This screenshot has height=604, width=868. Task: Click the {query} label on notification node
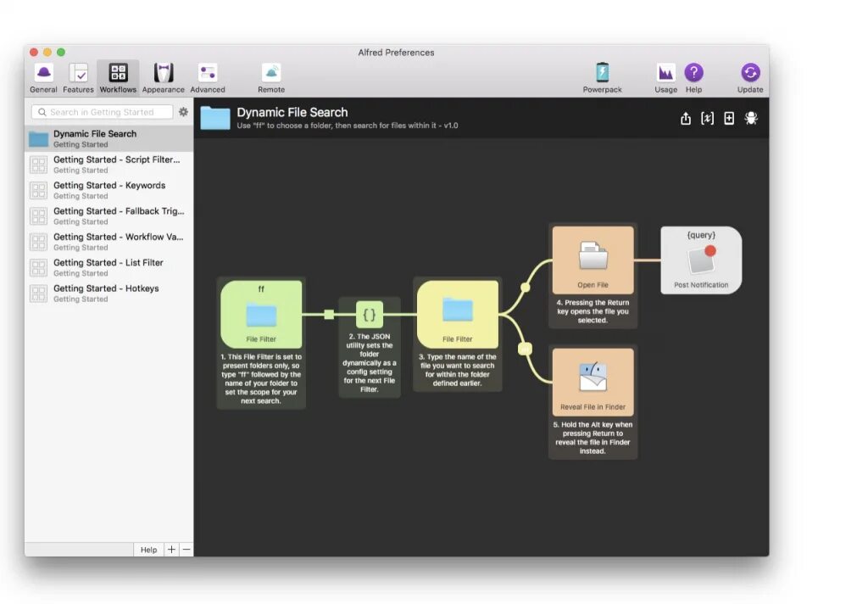701,235
